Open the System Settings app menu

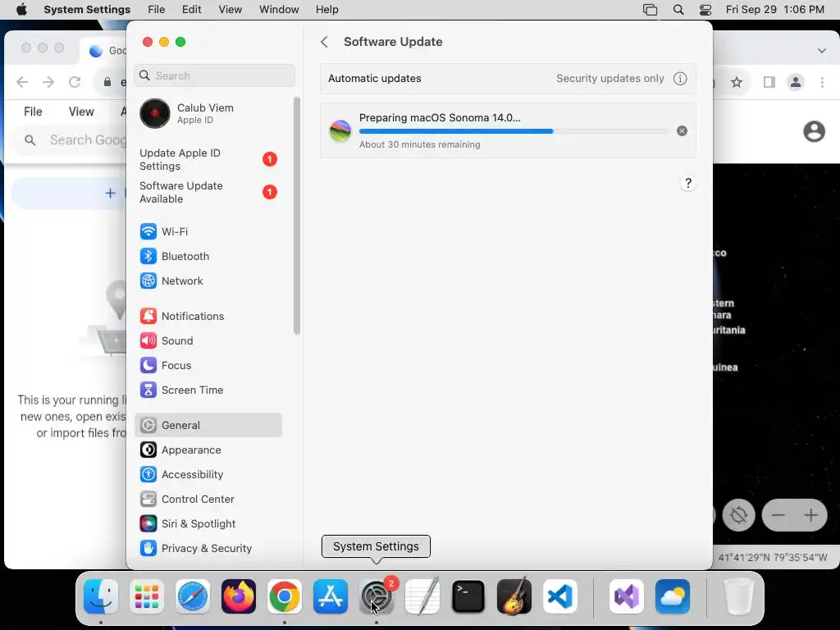click(87, 10)
